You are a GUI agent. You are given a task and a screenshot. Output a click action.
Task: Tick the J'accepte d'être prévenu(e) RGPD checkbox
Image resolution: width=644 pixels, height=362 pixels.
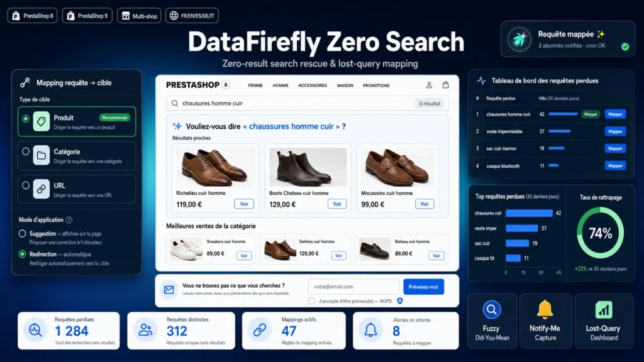tap(312, 301)
